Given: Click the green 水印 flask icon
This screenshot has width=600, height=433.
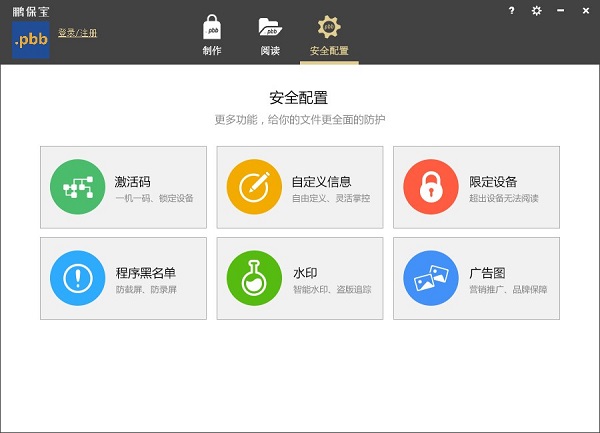Looking at the screenshot, I should [254, 278].
